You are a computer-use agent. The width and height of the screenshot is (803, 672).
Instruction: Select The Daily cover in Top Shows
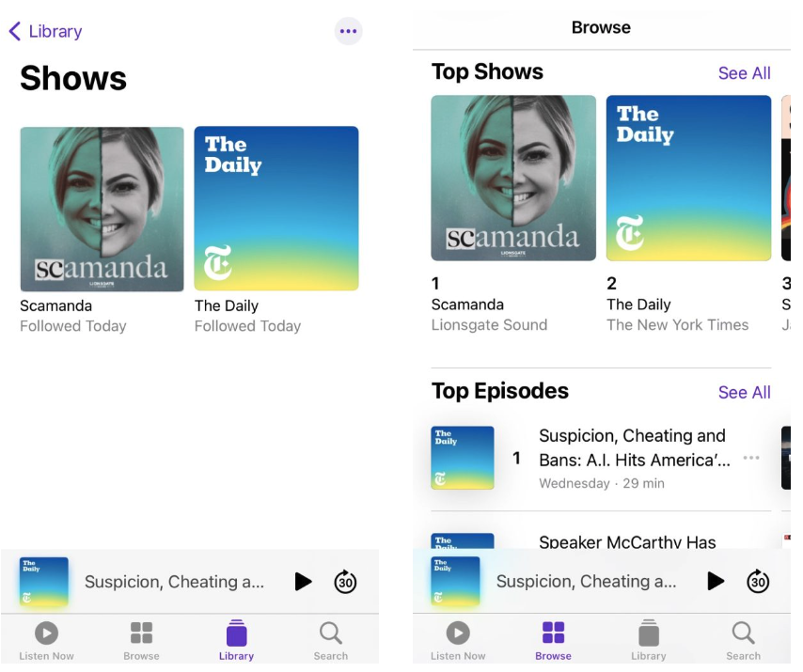[688, 178]
